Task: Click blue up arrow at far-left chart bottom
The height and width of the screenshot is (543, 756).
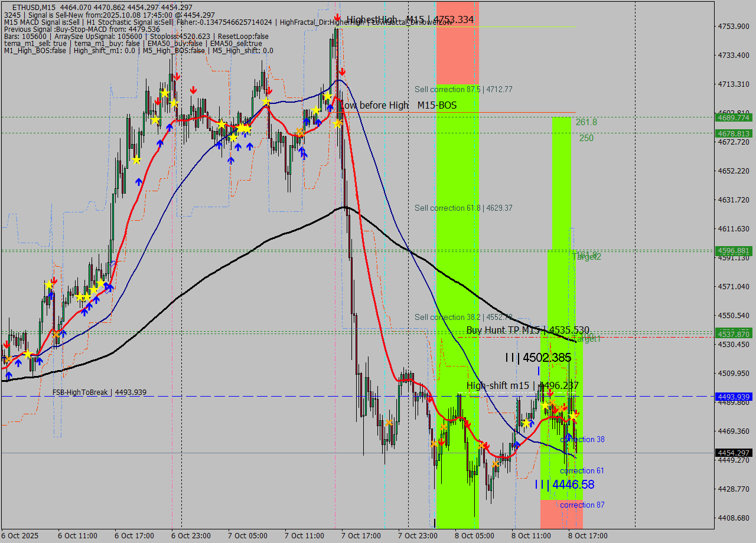Action: 8,375
